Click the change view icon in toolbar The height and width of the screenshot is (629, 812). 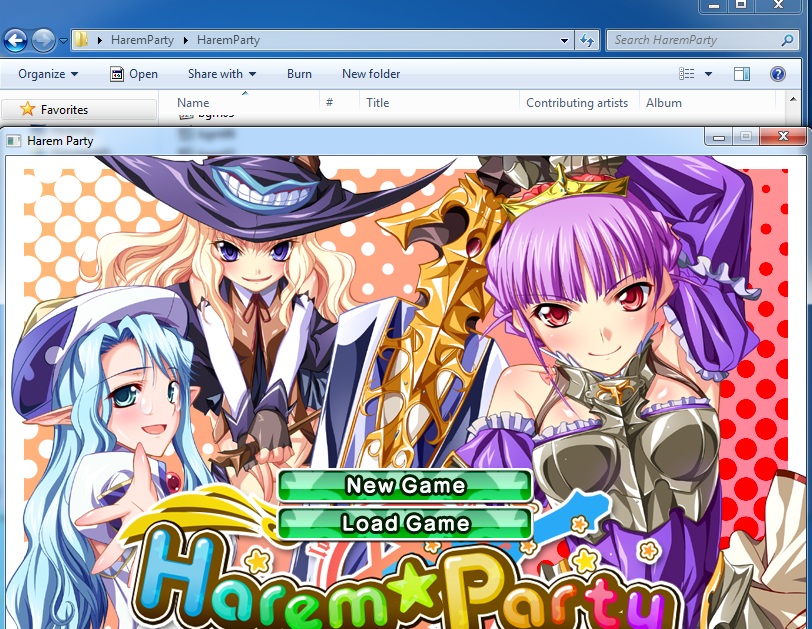(687, 74)
